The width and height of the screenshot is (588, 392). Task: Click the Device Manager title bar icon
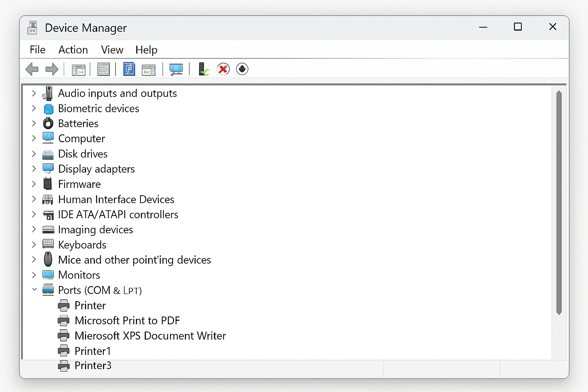[x=32, y=27]
